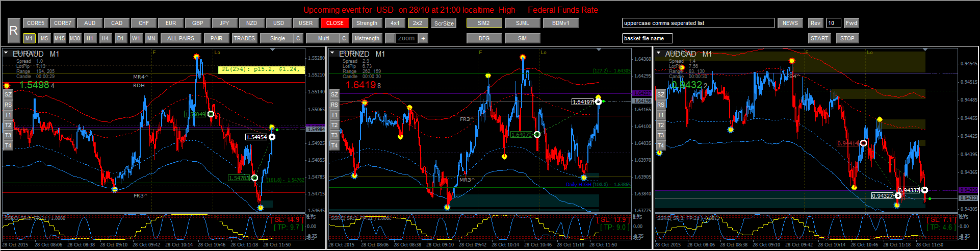This screenshot has width=980, height=251.
Task: Click T1 button on EURAUD chart
Action: (x=8, y=115)
